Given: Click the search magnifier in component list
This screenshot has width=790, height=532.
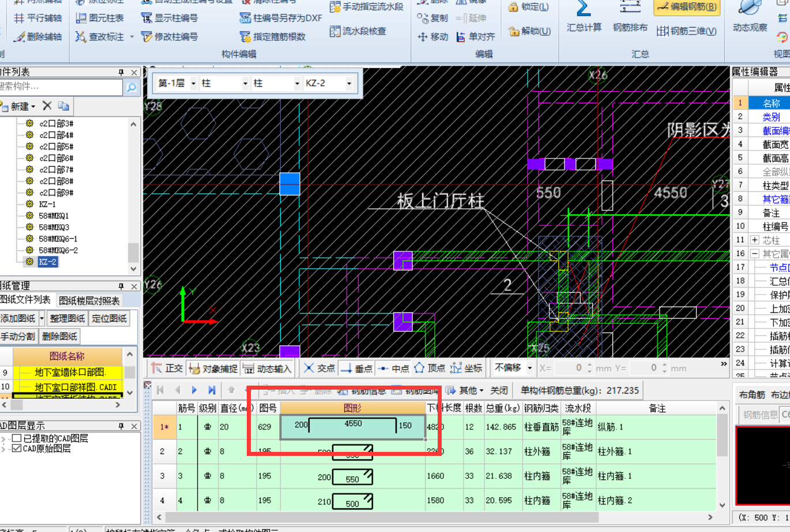Looking at the screenshot, I should click(x=131, y=87).
